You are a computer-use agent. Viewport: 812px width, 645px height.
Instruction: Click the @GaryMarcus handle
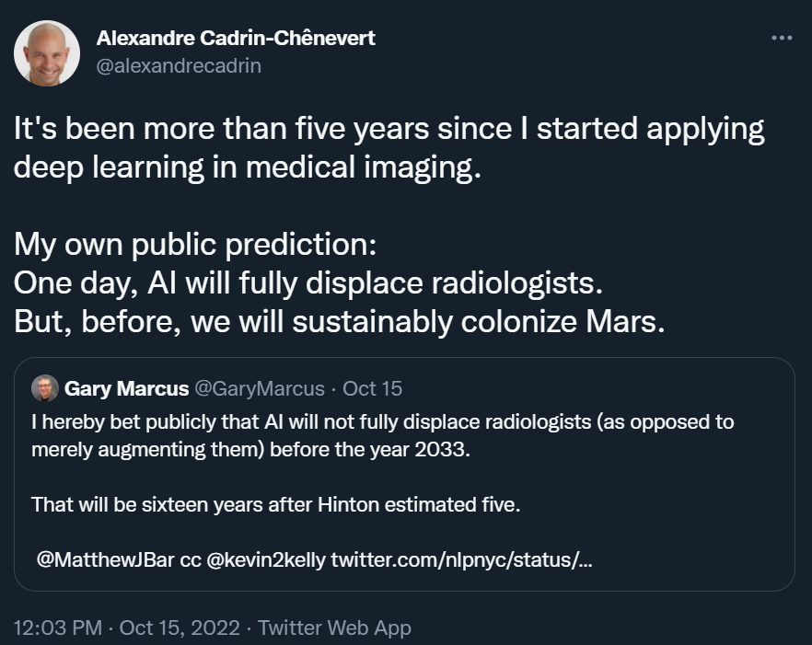(x=259, y=388)
